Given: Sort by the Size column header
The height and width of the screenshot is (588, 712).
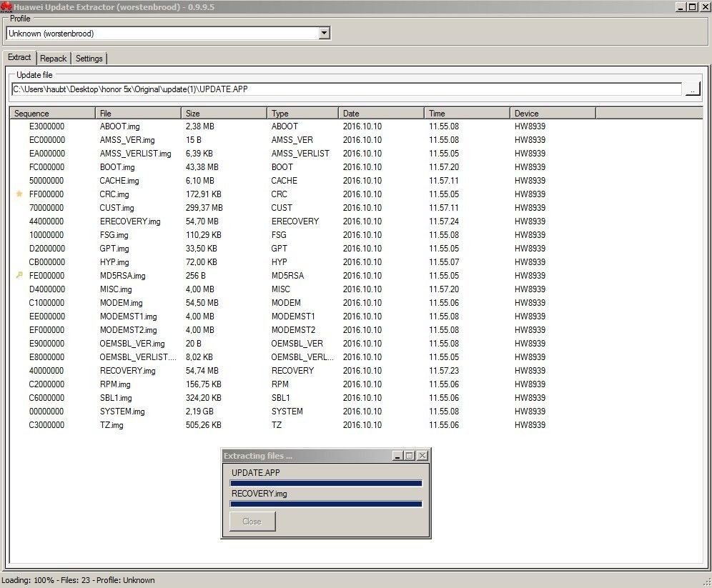Looking at the screenshot, I should pyautogui.click(x=224, y=113).
